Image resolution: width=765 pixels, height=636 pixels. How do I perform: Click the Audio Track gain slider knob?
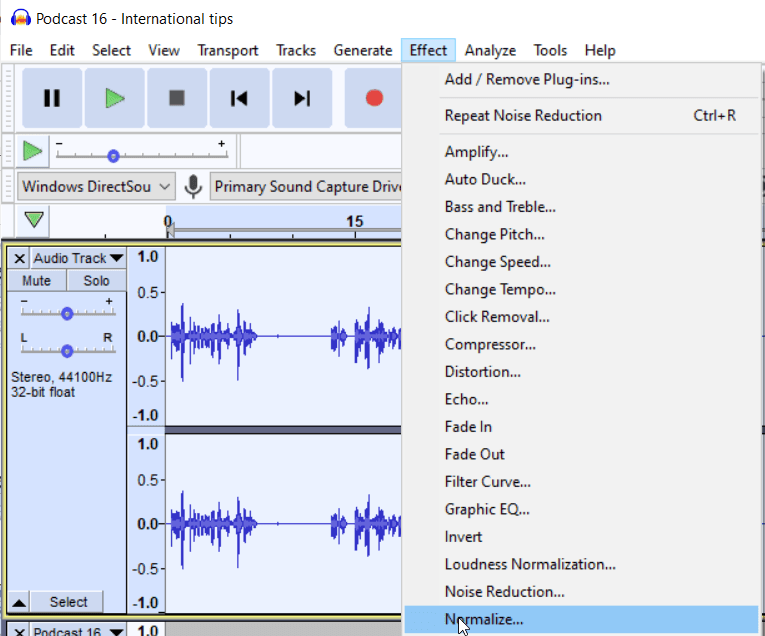67,313
